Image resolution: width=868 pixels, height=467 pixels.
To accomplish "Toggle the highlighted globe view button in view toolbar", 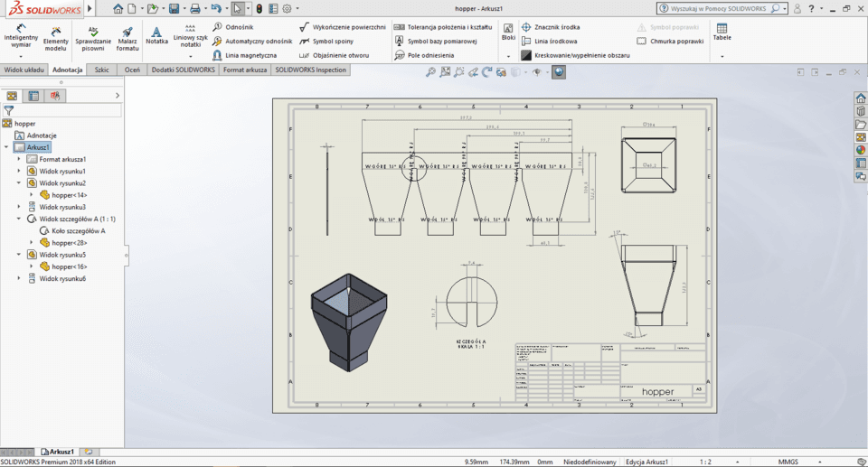I will (559, 71).
